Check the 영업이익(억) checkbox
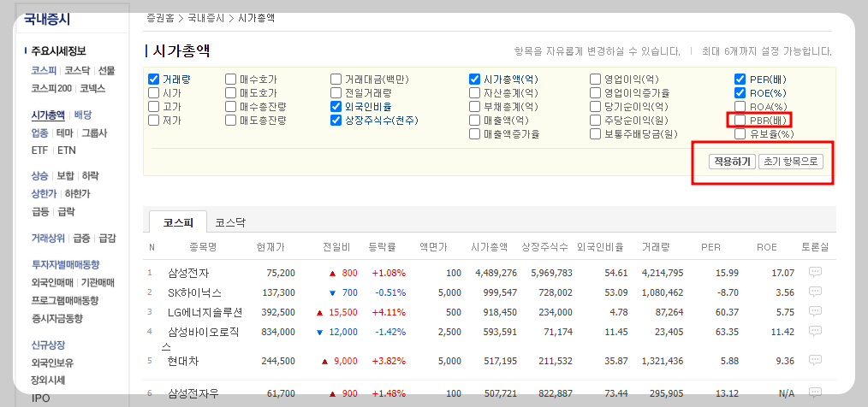 pos(595,79)
